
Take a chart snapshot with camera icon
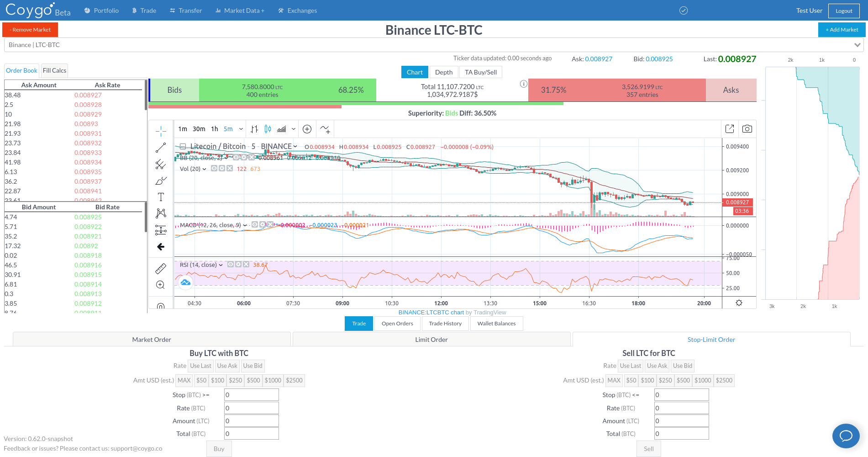tap(747, 129)
